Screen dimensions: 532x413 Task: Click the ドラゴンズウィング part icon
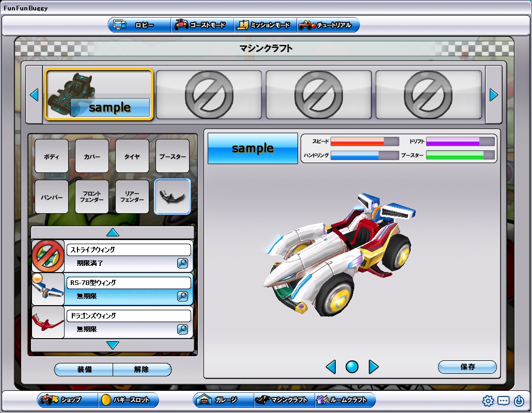[48, 322]
